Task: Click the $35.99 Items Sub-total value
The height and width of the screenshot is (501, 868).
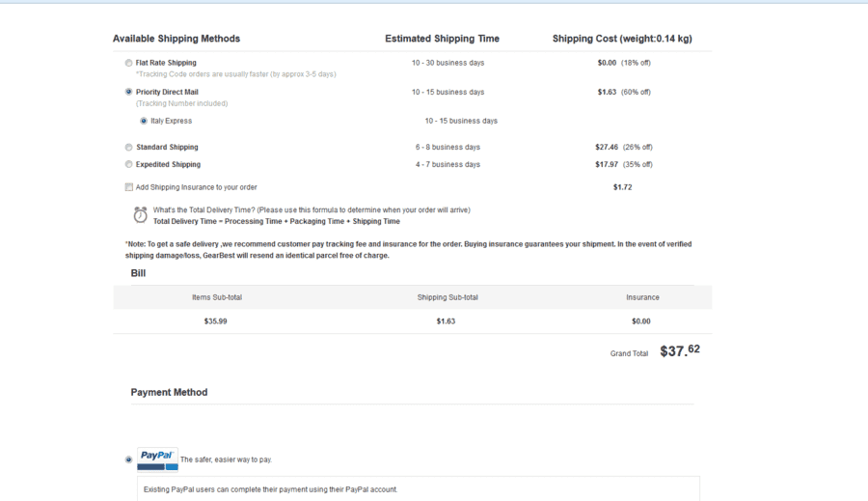Action: (x=215, y=321)
